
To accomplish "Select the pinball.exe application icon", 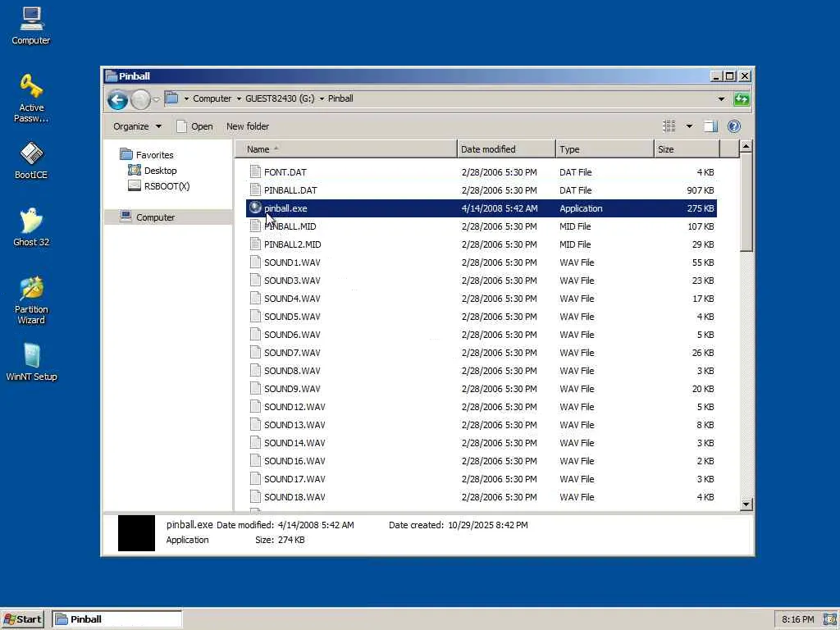I will 256,208.
